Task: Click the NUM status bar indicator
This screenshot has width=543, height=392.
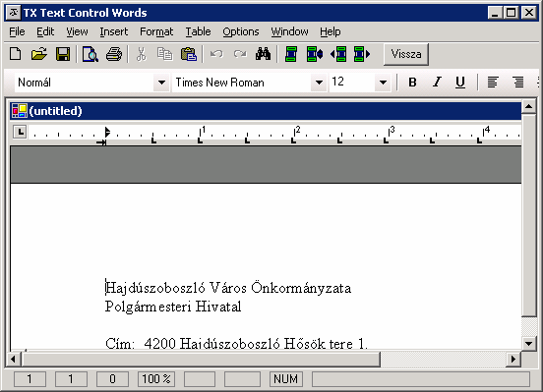Action: pos(285,379)
